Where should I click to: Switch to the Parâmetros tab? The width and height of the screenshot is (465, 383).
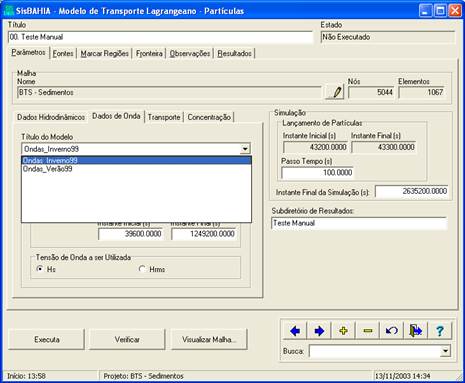click(x=28, y=53)
